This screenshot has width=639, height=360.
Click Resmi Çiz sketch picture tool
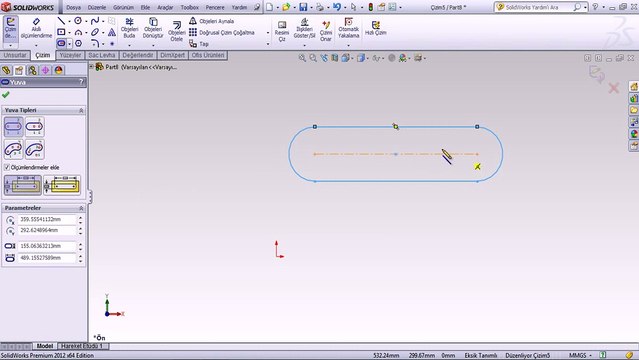282,31
